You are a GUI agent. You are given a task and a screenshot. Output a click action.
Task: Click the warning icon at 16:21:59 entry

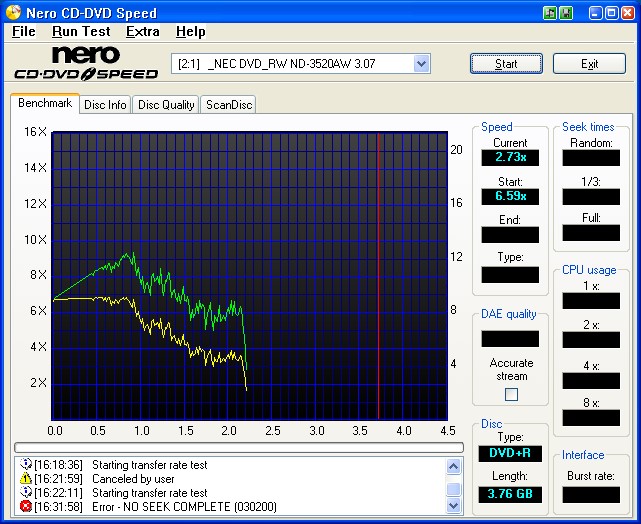click(26, 478)
